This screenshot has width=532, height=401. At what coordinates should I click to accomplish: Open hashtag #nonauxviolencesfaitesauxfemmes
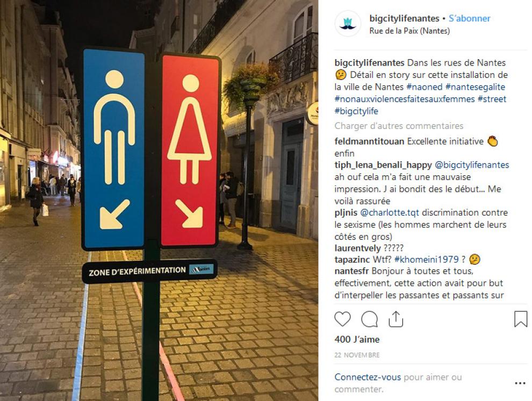(405, 99)
